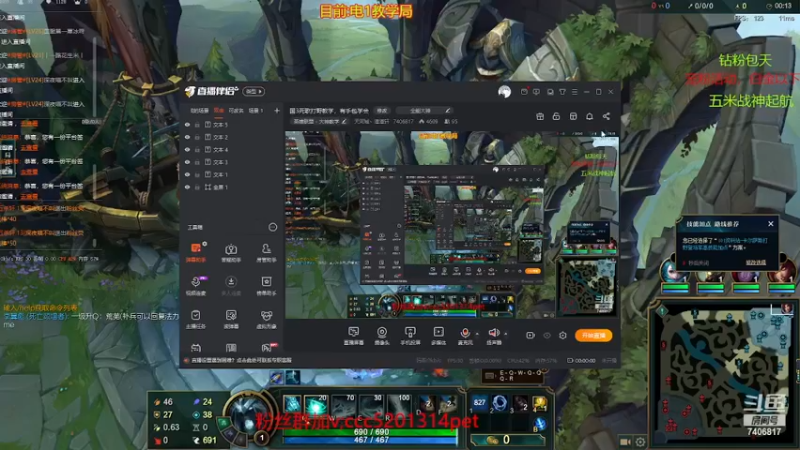The image size is (800, 450).
Task: Select the red highlighted scene tab
Action: (219, 110)
